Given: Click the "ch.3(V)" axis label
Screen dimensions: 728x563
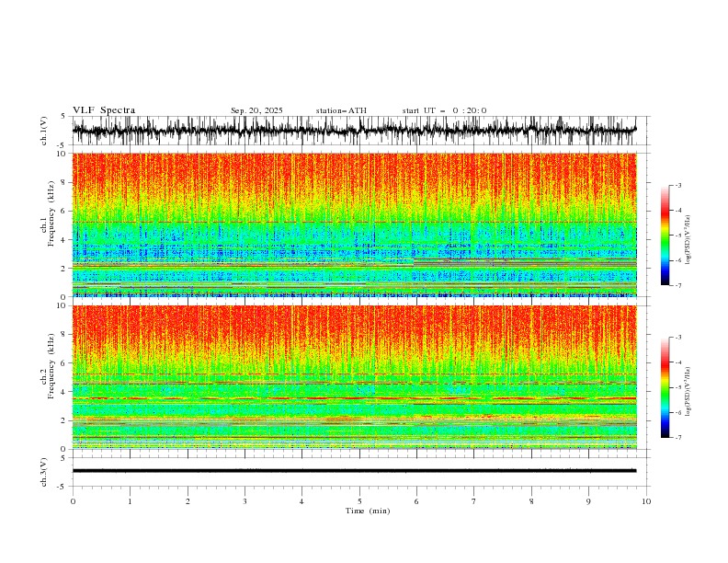Looking at the screenshot, I should [44, 472].
